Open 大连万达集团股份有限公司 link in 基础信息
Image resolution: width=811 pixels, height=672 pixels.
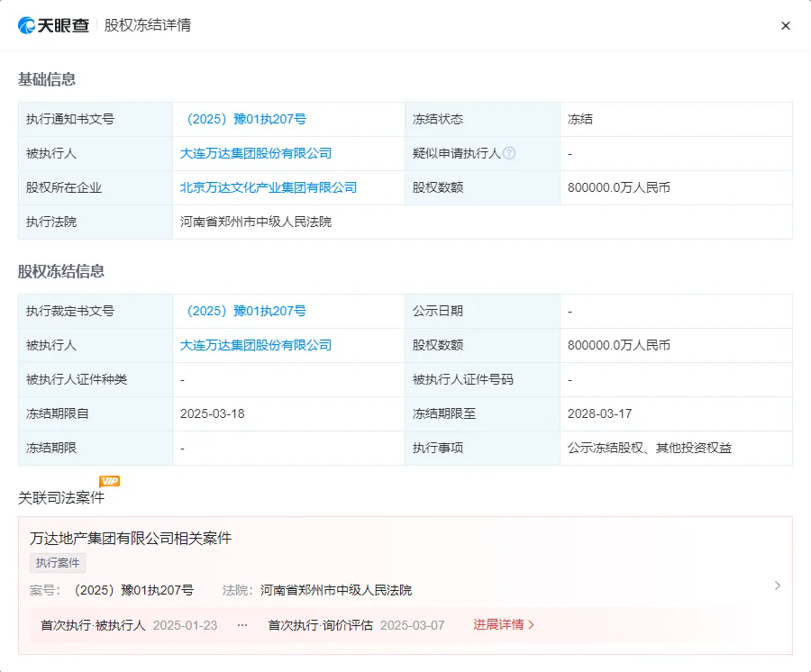[255, 153]
